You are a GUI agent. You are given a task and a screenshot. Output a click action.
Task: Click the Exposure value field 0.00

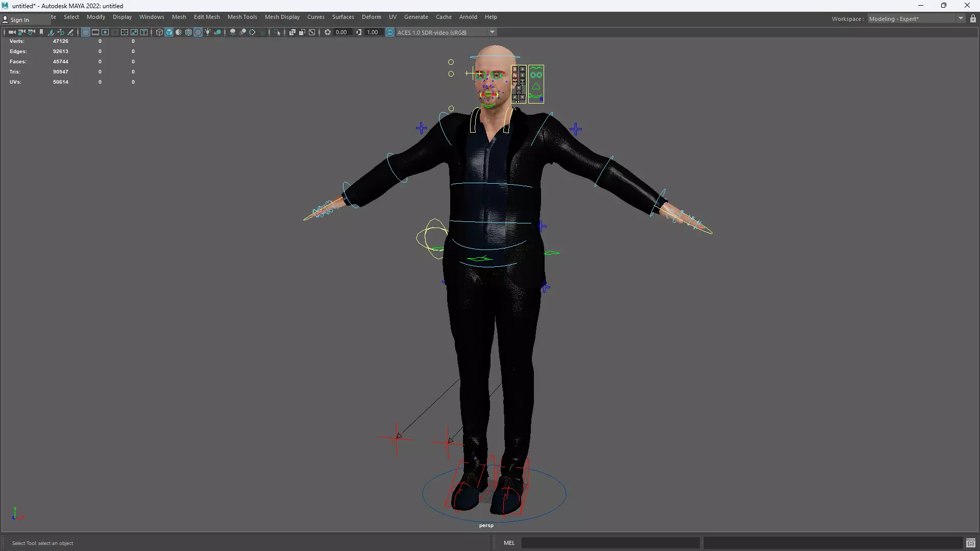coord(341,32)
